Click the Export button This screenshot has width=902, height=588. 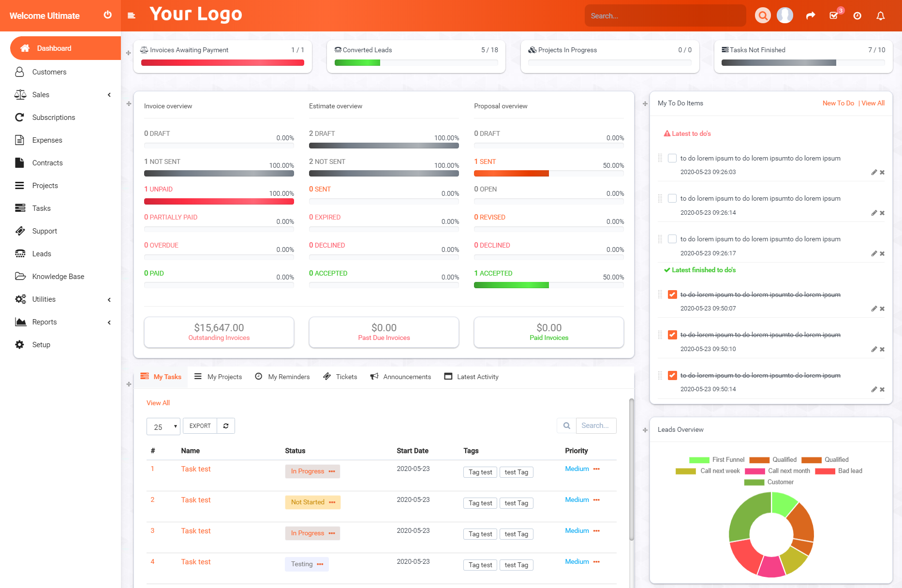point(200,426)
